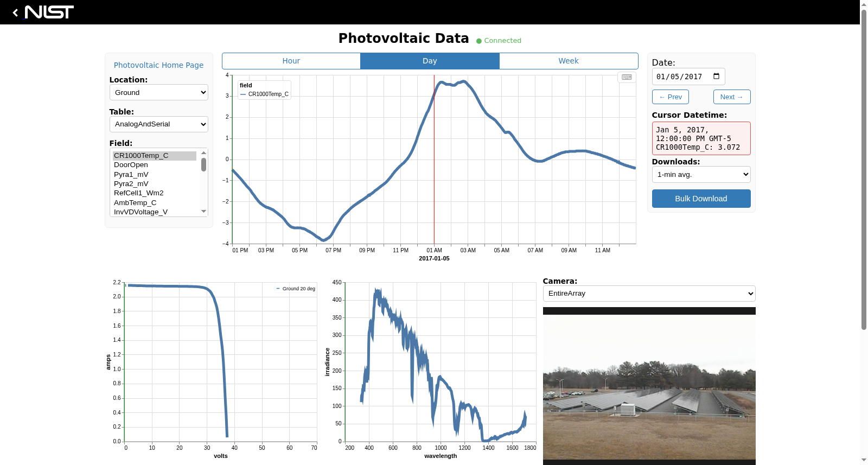The width and height of the screenshot is (868, 465).
Task: Expand the Location dropdown
Action: coord(159,92)
